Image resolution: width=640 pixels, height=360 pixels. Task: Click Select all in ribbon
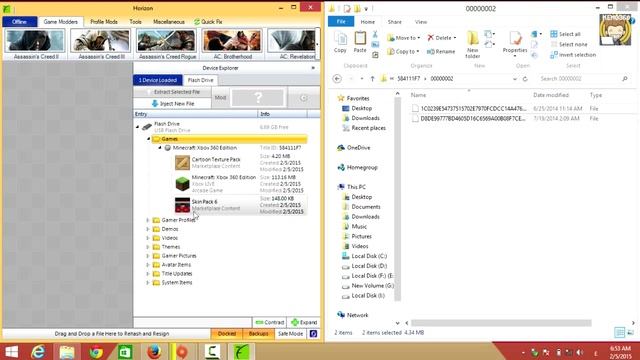pos(565,34)
